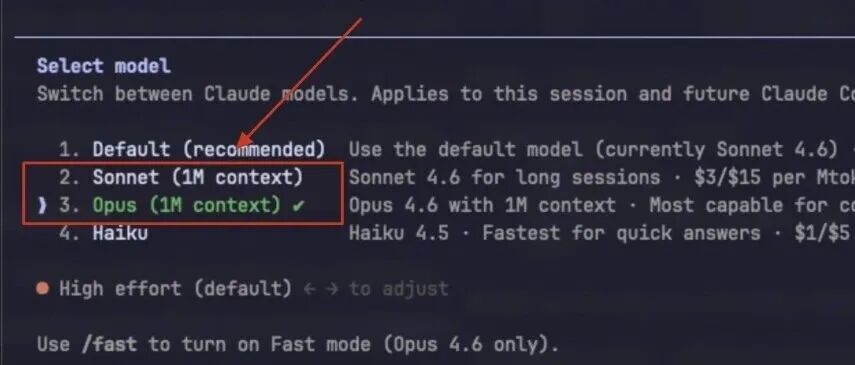The height and width of the screenshot is (365, 855).
Task: Choose the Sonnet (1M context) option
Action: (180, 177)
